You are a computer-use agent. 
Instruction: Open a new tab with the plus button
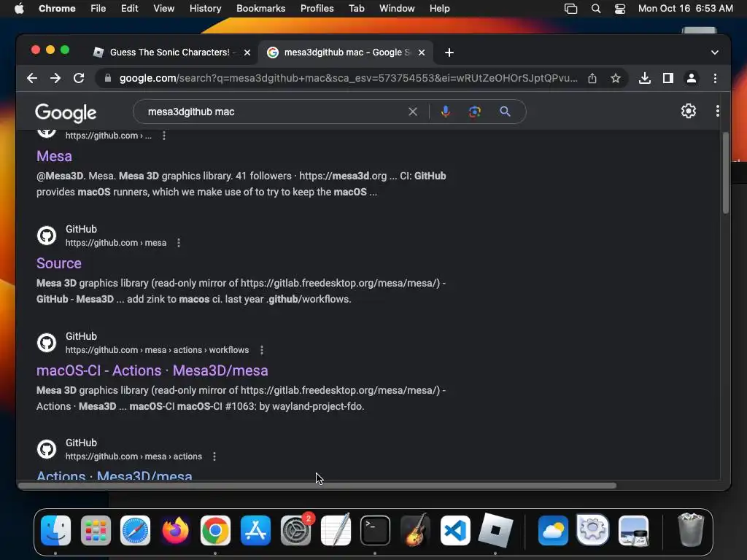coord(449,52)
